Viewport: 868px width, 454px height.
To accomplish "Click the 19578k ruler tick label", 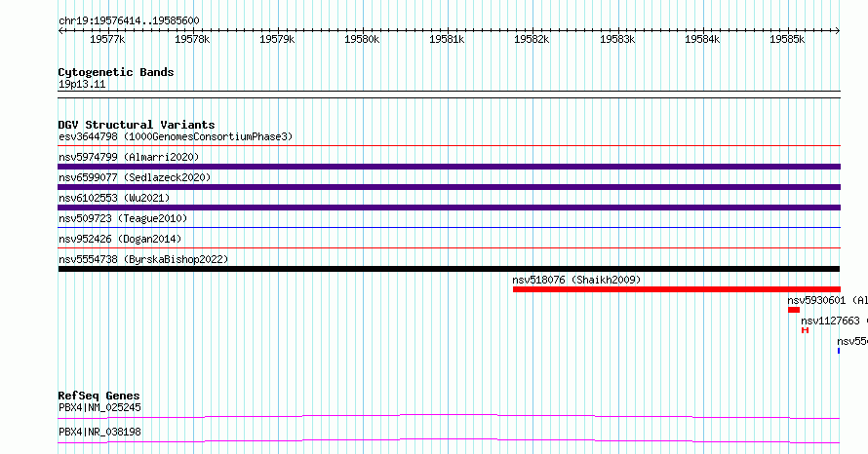I will [192, 39].
